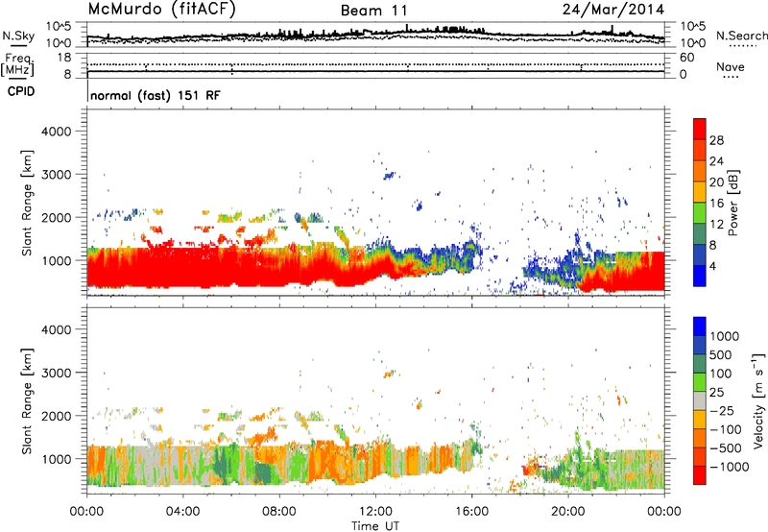Select the 500 label on the velocity colorbar
Screen dimensions: 768x532
(721, 355)
